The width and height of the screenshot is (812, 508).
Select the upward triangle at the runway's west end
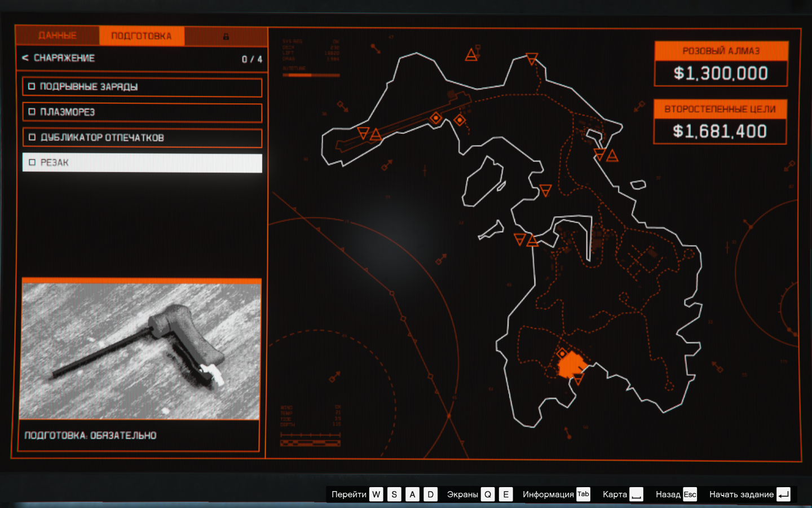376,134
